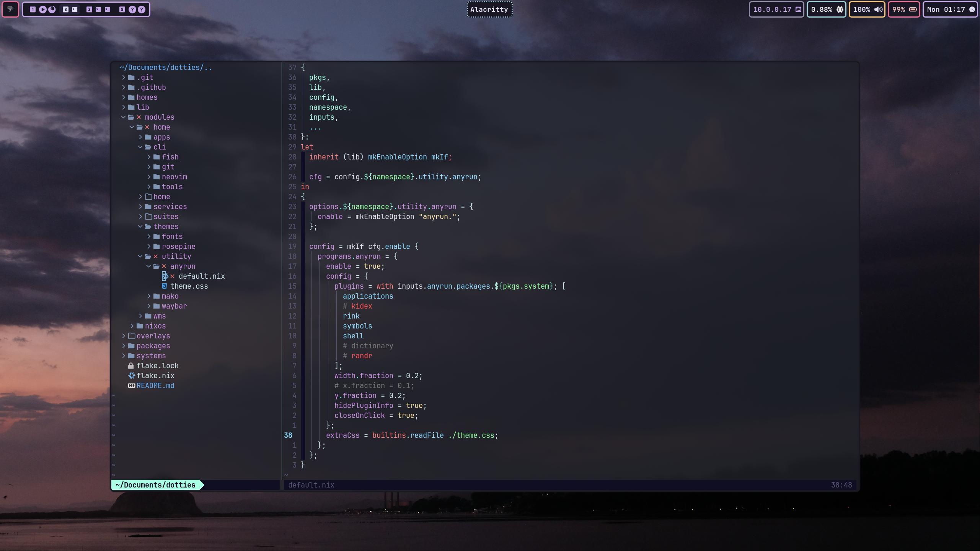Select the tools folder label

tap(172, 187)
